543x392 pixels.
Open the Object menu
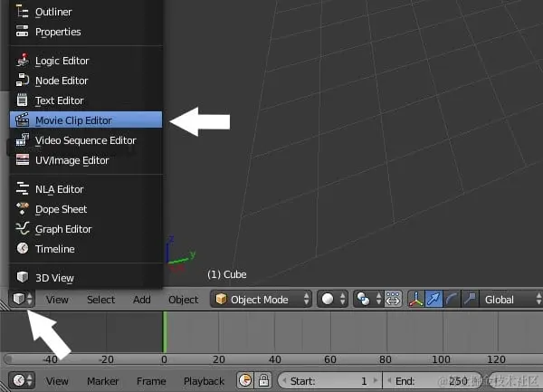click(183, 300)
